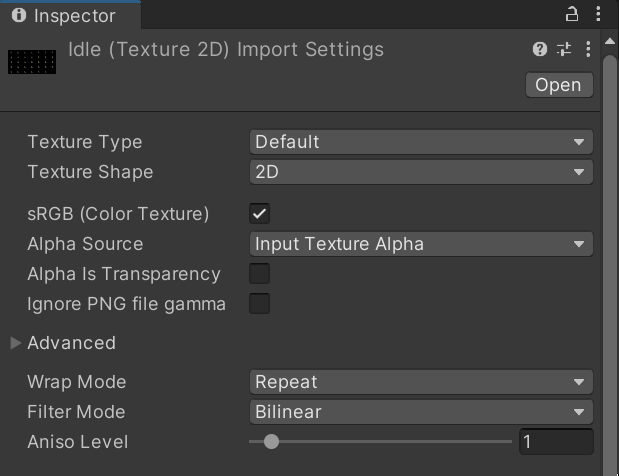Open the help reference icon
619x476 pixels.
[x=540, y=49]
